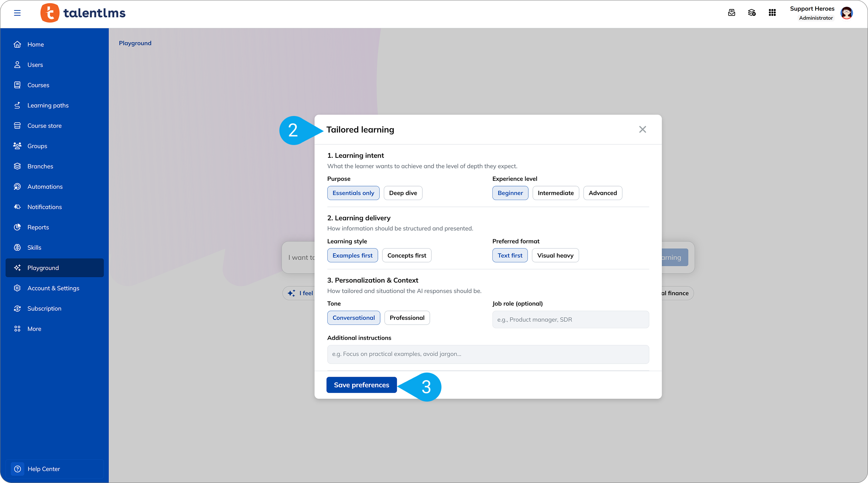Image resolution: width=868 pixels, height=483 pixels.
Task: Click the Additional instructions field
Action: 488,354
